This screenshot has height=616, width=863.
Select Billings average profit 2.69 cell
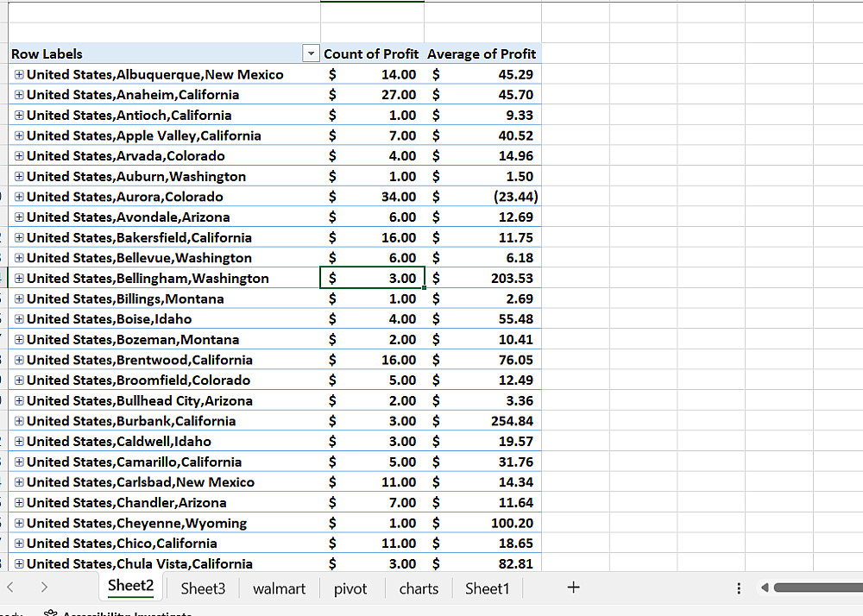pyautogui.click(x=482, y=299)
